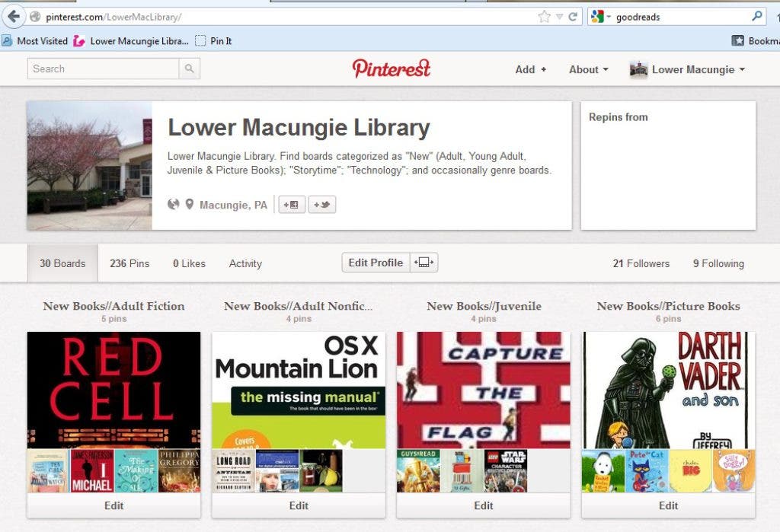
Task: Click Edit under Juvenile board
Action: [x=484, y=505]
